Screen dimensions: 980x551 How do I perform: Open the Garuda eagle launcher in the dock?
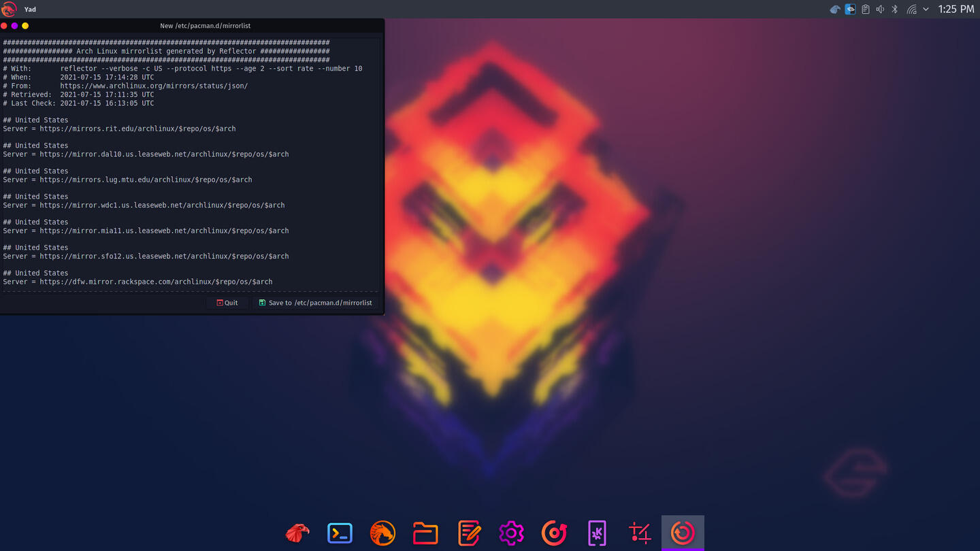(x=297, y=533)
